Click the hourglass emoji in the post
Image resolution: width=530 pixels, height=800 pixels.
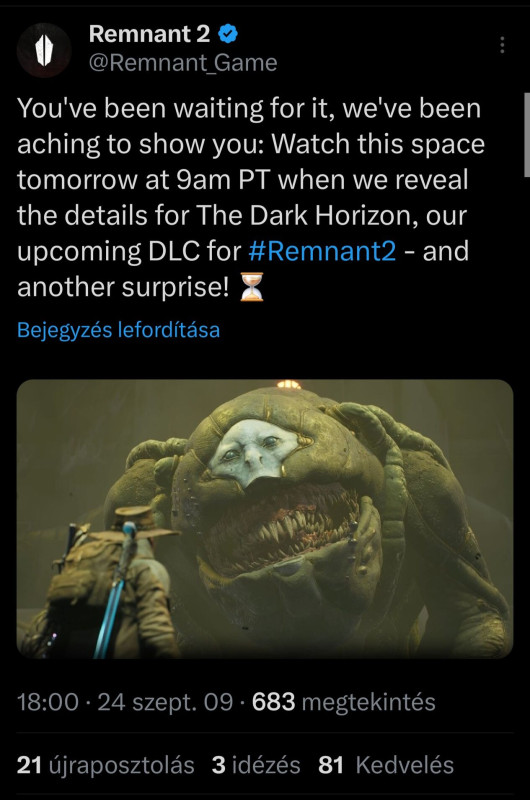point(251,287)
